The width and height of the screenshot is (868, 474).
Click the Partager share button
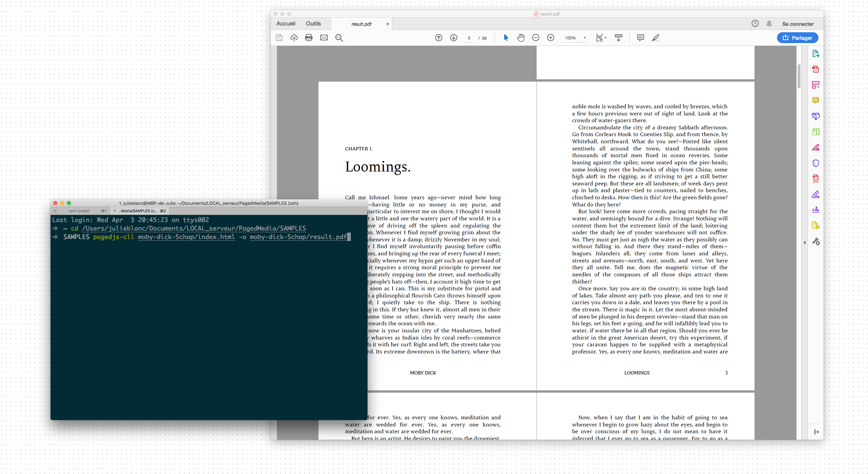(x=797, y=38)
